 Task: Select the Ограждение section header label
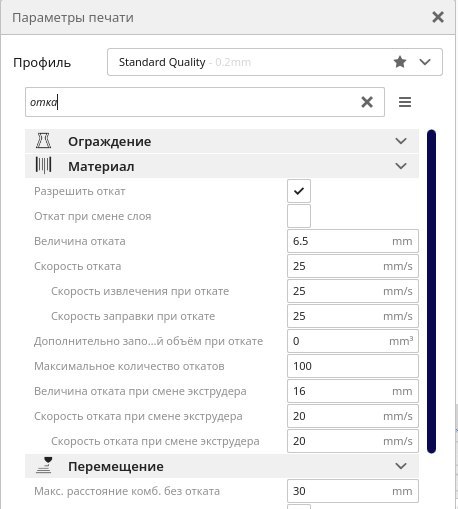(109, 142)
